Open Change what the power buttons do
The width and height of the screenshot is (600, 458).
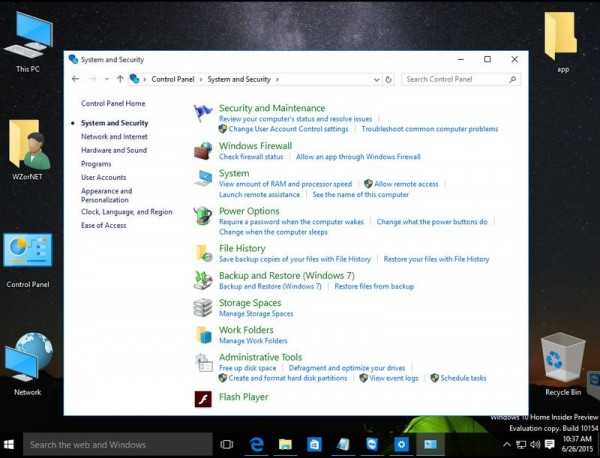pyautogui.click(x=432, y=222)
